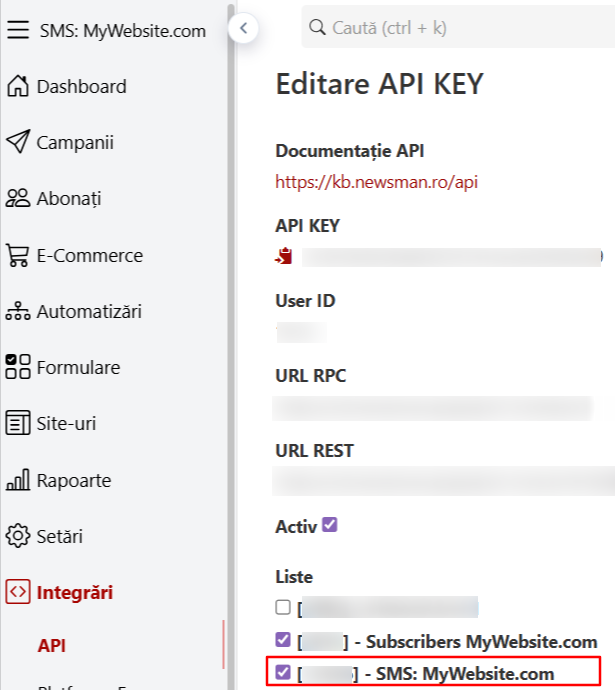615x690 pixels.
Task: Uncheck the SMS: MyWebsite.com list checkbox
Action: 283,673
